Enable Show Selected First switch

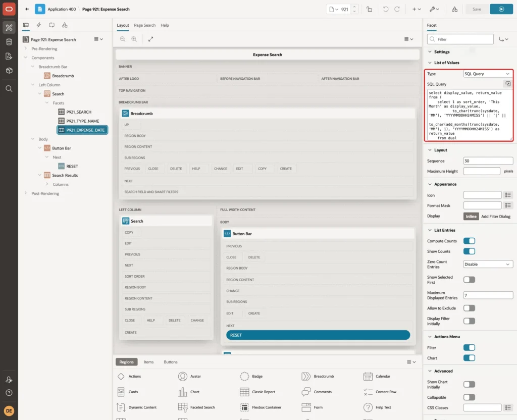(469, 280)
